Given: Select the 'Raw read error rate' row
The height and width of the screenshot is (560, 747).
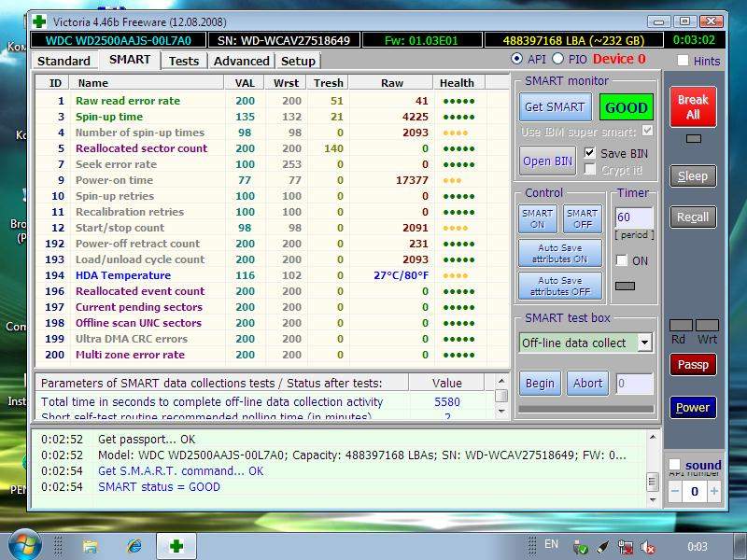Looking at the screenshot, I should coord(272,101).
